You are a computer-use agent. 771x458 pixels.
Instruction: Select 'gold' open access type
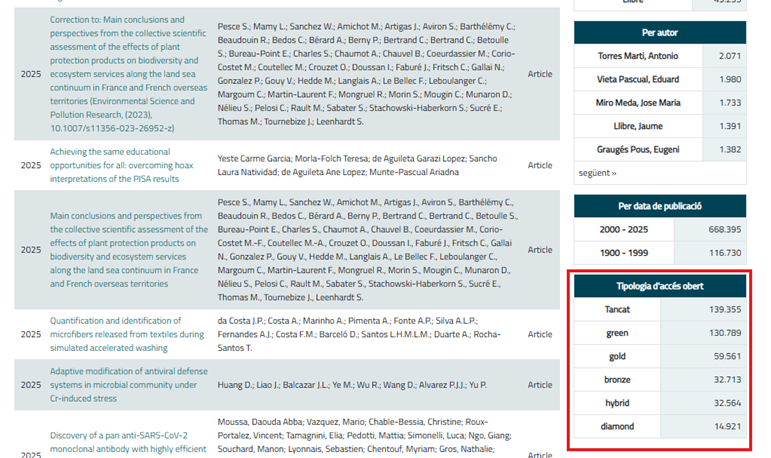pos(618,356)
